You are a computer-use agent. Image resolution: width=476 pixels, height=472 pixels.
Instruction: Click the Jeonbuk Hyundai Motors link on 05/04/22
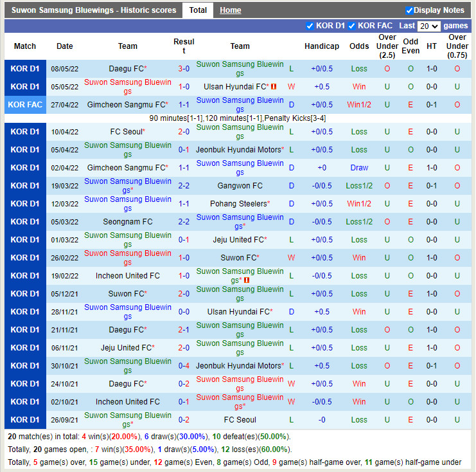pyautogui.click(x=238, y=150)
